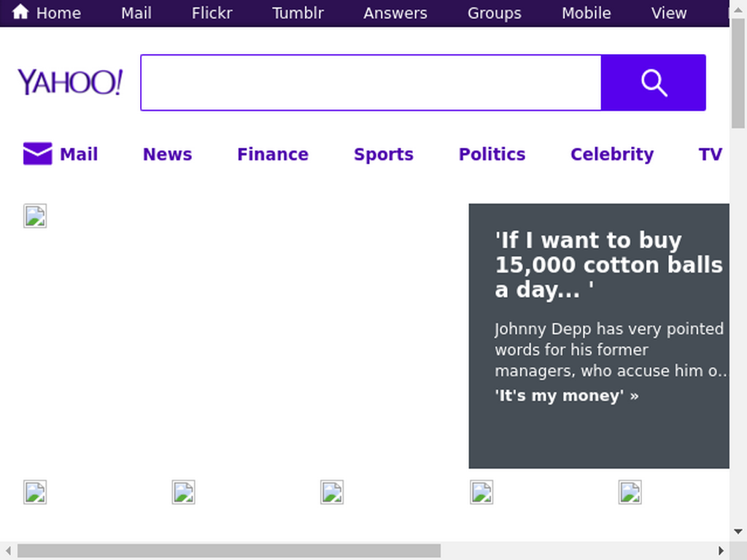Click the vertical scrollbar down arrow
The image size is (747, 560).
(738, 532)
